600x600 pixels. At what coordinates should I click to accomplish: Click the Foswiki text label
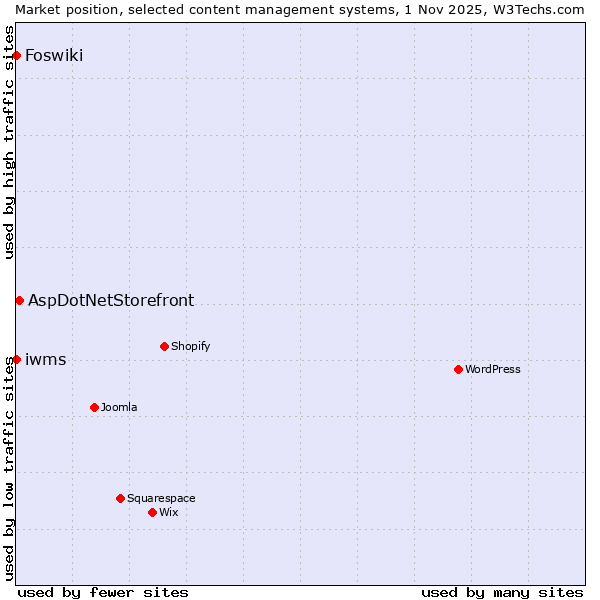[x=54, y=55]
